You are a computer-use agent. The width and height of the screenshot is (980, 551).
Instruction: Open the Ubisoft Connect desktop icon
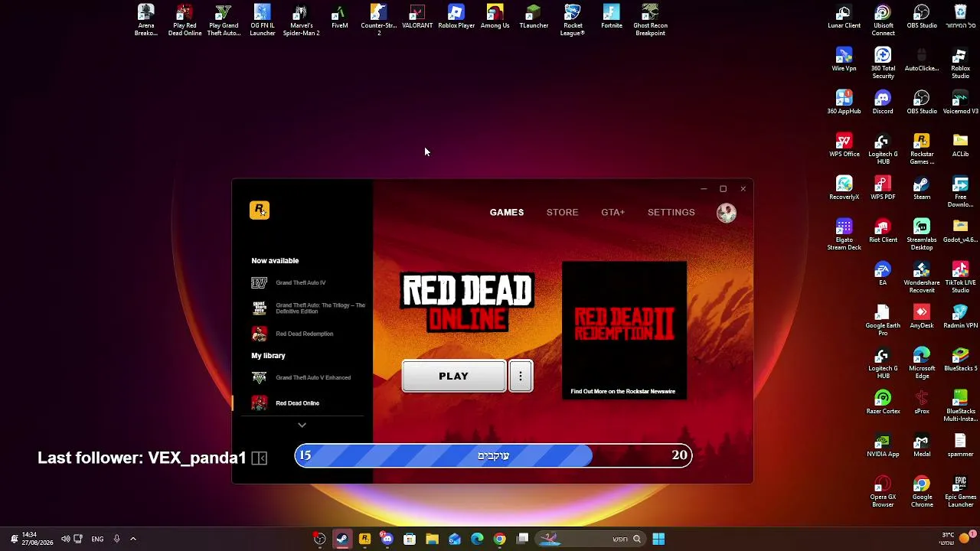pos(883,21)
